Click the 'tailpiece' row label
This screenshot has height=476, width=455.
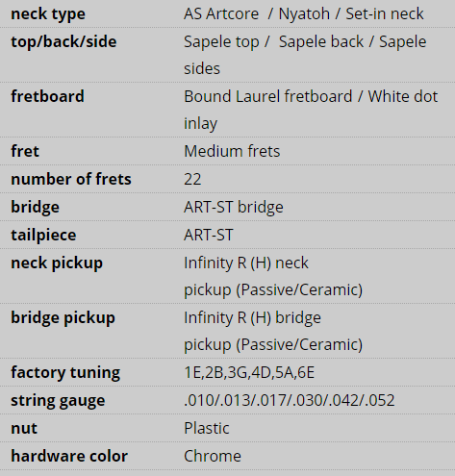tap(43, 235)
